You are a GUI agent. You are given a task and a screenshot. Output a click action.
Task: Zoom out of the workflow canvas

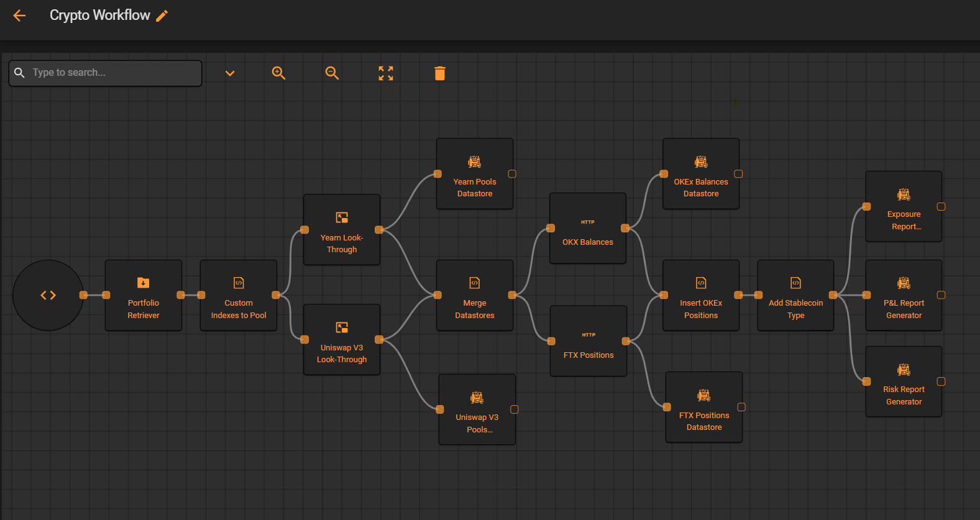pyautogui.click(x=332, y=73)
